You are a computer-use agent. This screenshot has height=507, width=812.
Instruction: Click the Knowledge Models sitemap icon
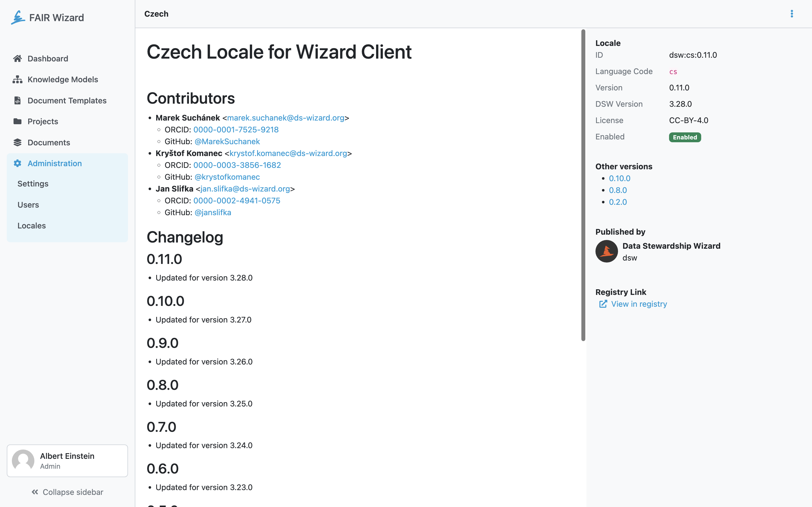pos(17,79)
